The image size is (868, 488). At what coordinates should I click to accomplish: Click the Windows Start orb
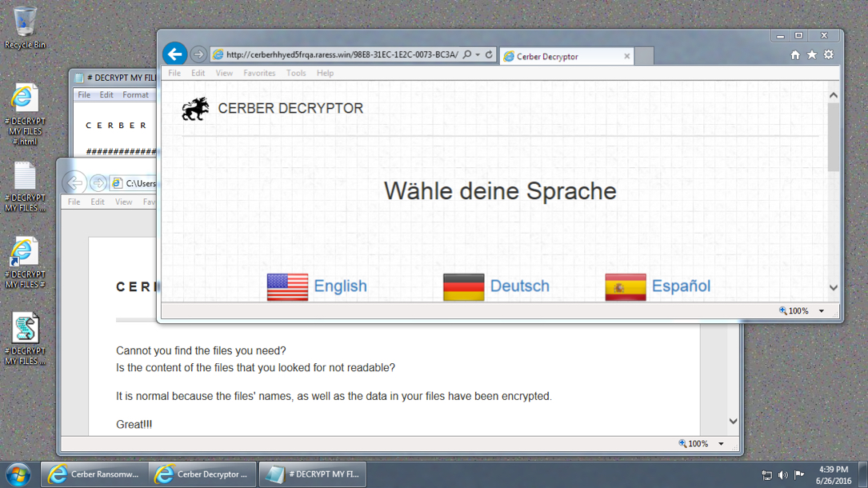coord(18,474)
